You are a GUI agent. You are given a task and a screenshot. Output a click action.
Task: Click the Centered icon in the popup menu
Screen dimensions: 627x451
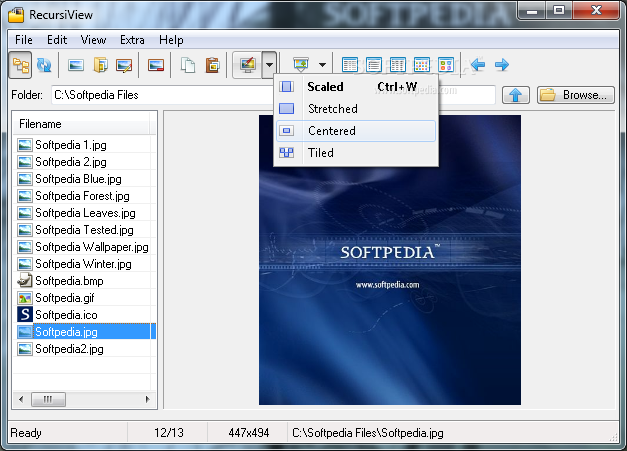[286, 131]
